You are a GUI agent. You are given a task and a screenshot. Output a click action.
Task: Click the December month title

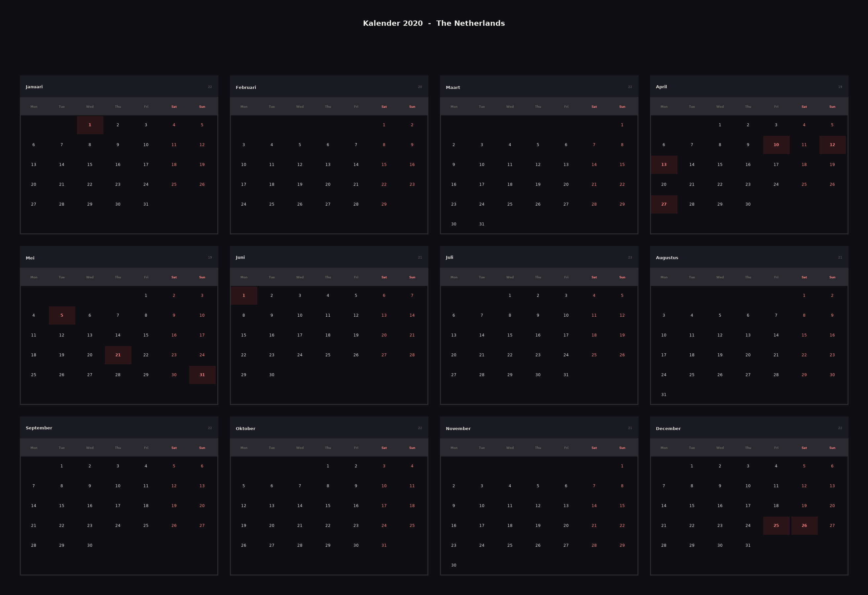coord(668,428)
